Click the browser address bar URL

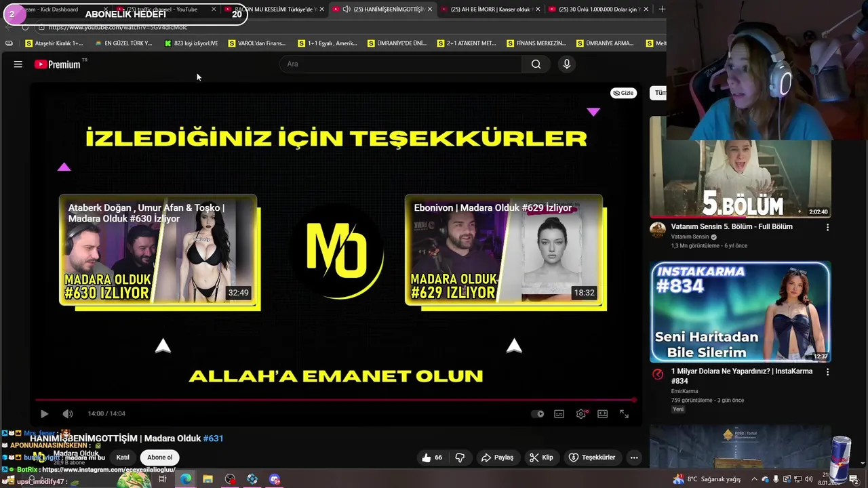pyautogui.click(x=118, y=27)
